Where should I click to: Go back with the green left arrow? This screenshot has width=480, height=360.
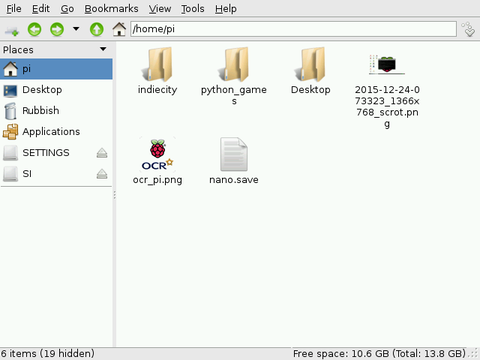pos(34,29)
